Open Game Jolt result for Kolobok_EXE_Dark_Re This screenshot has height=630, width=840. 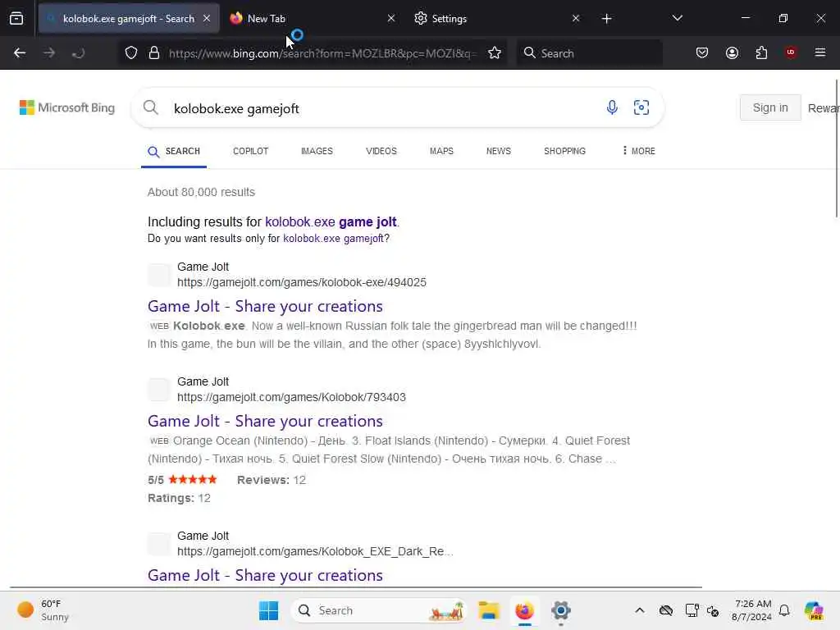click(265, 575)
